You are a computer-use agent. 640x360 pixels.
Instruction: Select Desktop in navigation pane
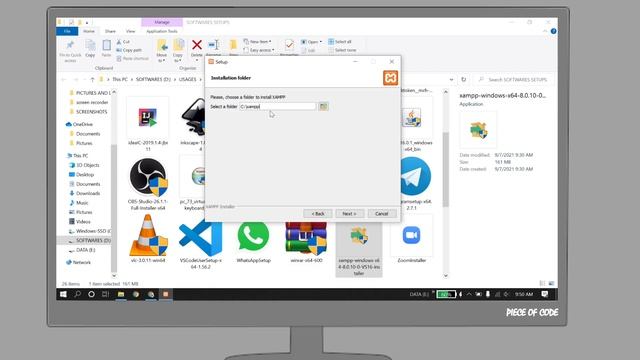(82, 175)
